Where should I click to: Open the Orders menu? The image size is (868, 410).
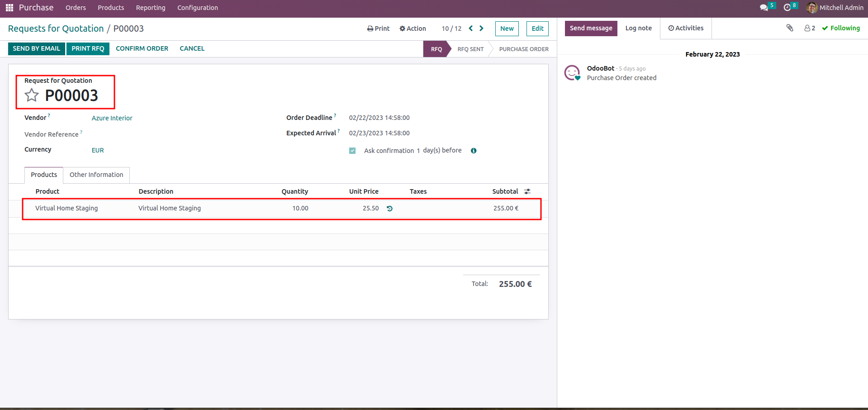click(76, 8)
